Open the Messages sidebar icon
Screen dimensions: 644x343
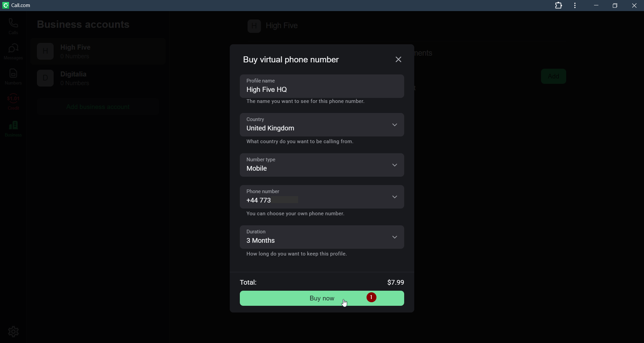click(13, 52)
